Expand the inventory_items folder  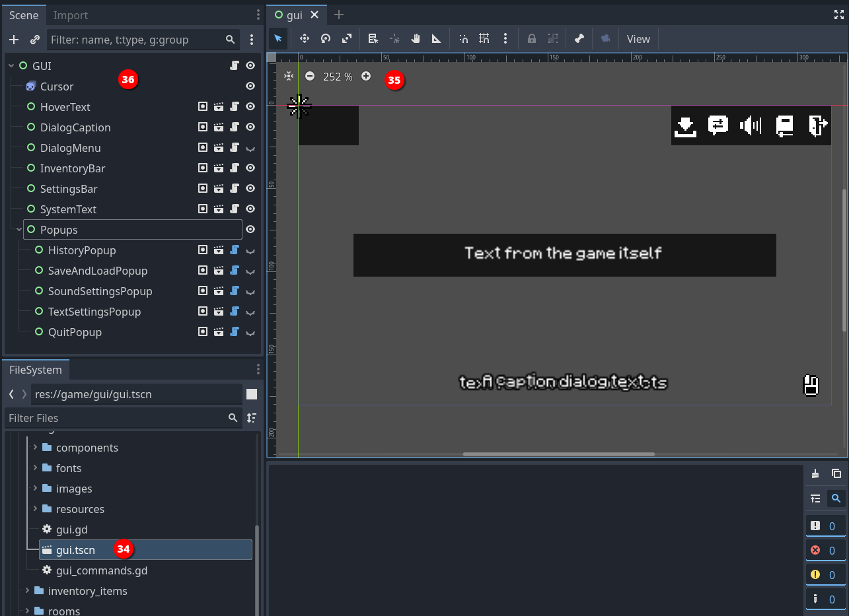pos(27,591)
